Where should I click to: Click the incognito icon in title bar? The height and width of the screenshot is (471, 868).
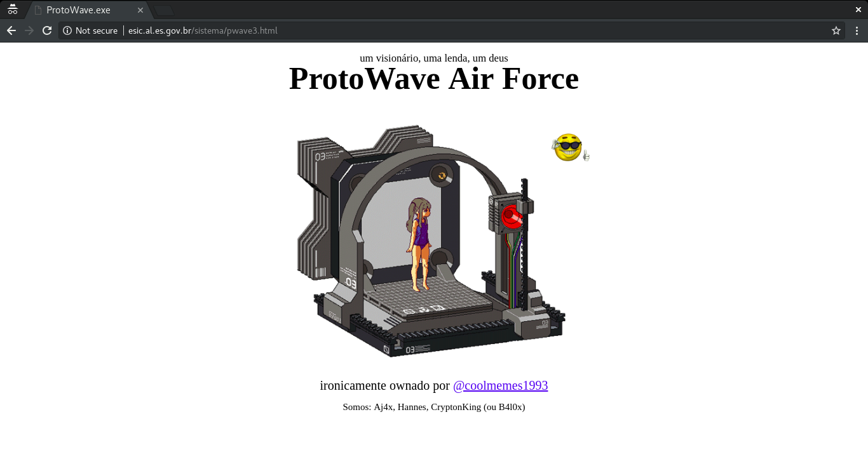tap(13, 10)
